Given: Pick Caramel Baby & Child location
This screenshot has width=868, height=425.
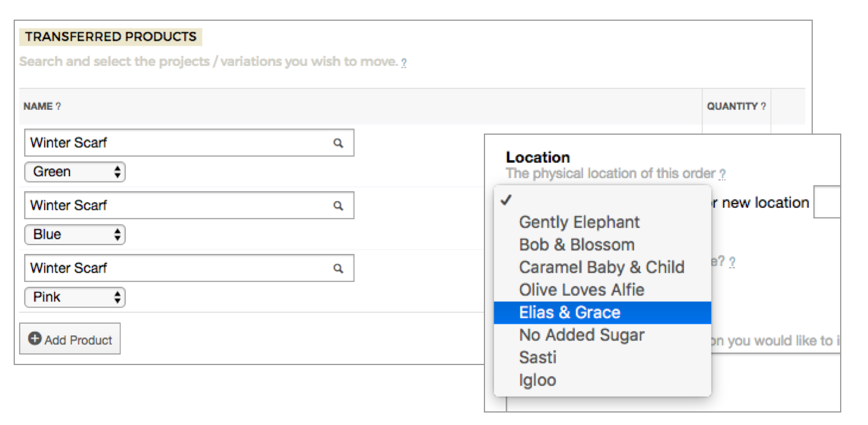Looking at the screenshot, I should (602, 267).
